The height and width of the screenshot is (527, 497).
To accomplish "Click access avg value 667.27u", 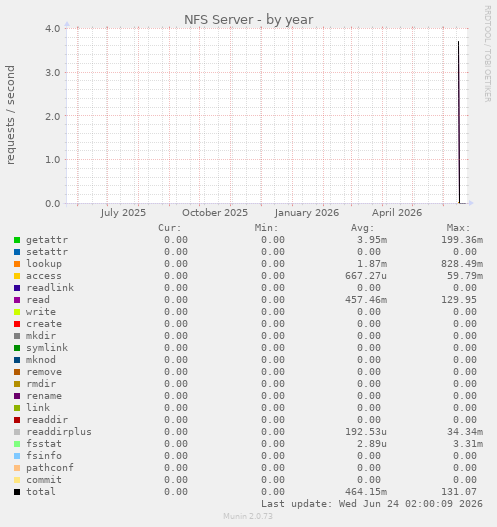I will 366,276.
